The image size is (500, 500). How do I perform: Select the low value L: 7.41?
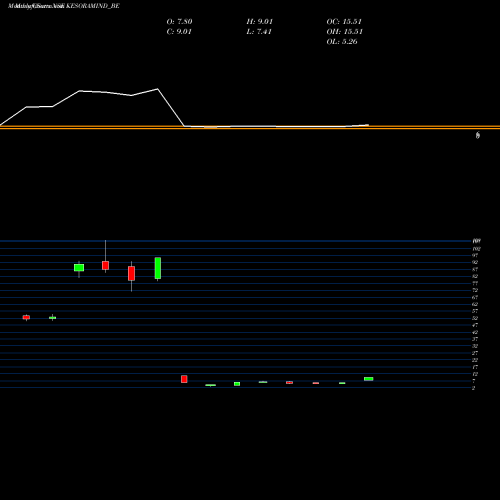click(x=259, y=31)
